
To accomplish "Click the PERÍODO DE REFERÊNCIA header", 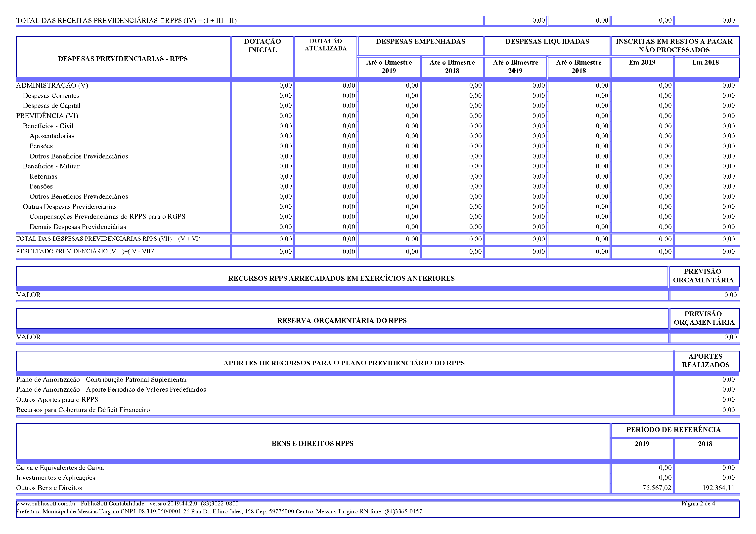I will click(673, 430).
